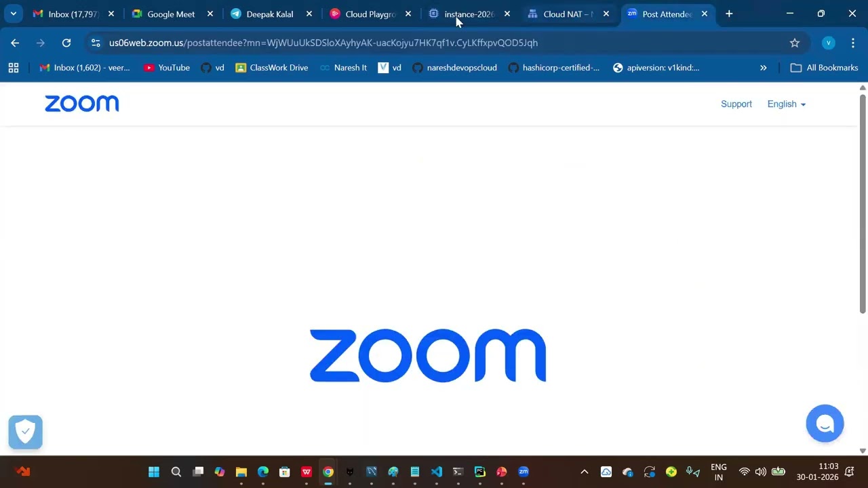Open the nareshdevopscloud GitHub bookmark

point(455,68)
